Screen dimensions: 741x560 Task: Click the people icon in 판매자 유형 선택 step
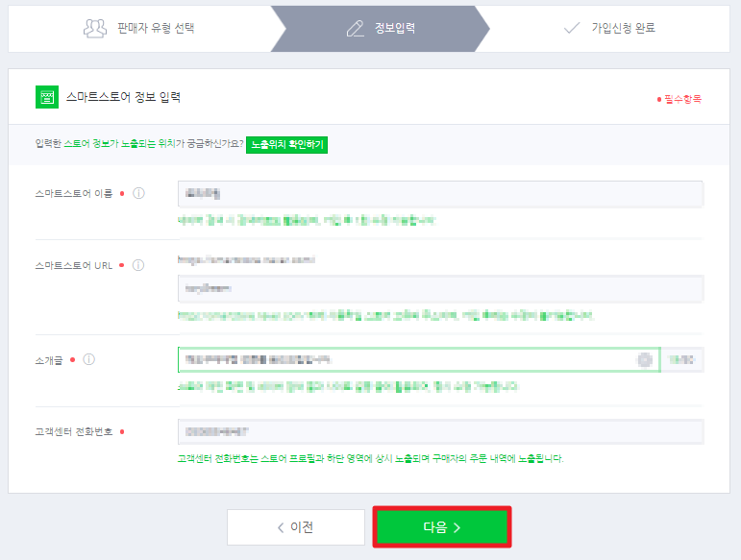click(x=95, y=28)
